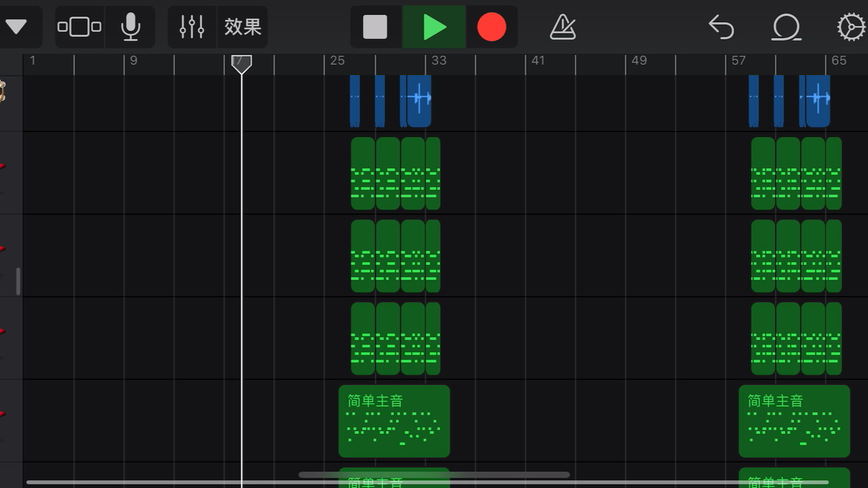Select first green MIDI region in second track
Viewport: 868px width, 488px height.
363,173
